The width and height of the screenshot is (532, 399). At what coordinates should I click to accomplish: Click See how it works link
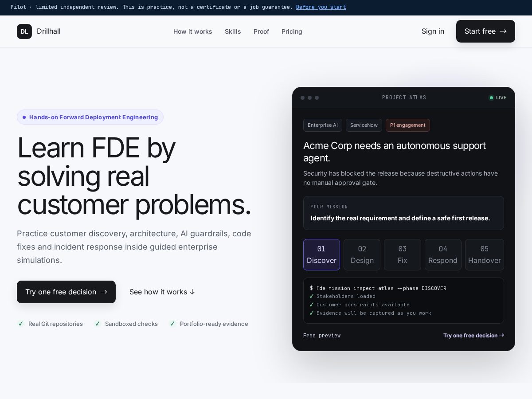pyautogui.click(x=162, y=292)
